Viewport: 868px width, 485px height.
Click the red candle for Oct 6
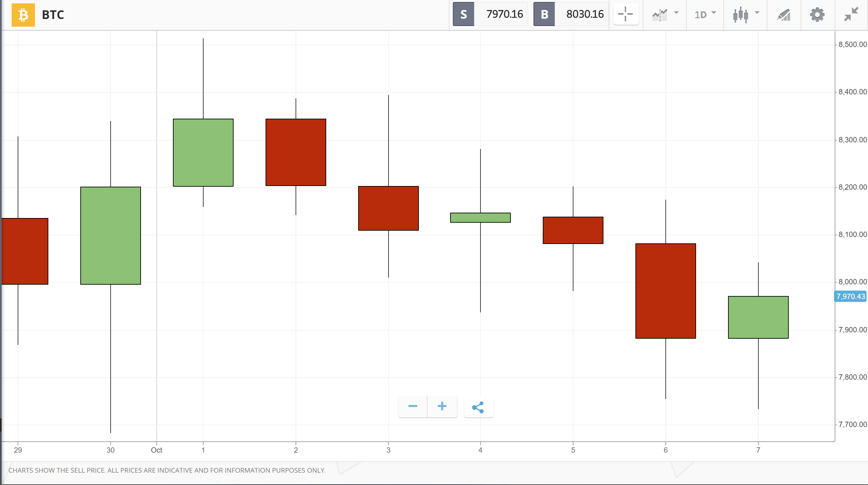(665, 291)
